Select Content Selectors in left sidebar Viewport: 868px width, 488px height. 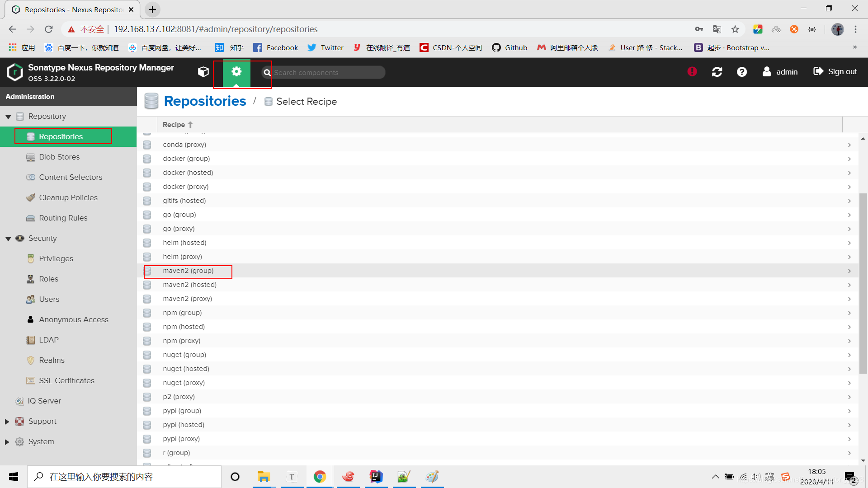point(71,177)
